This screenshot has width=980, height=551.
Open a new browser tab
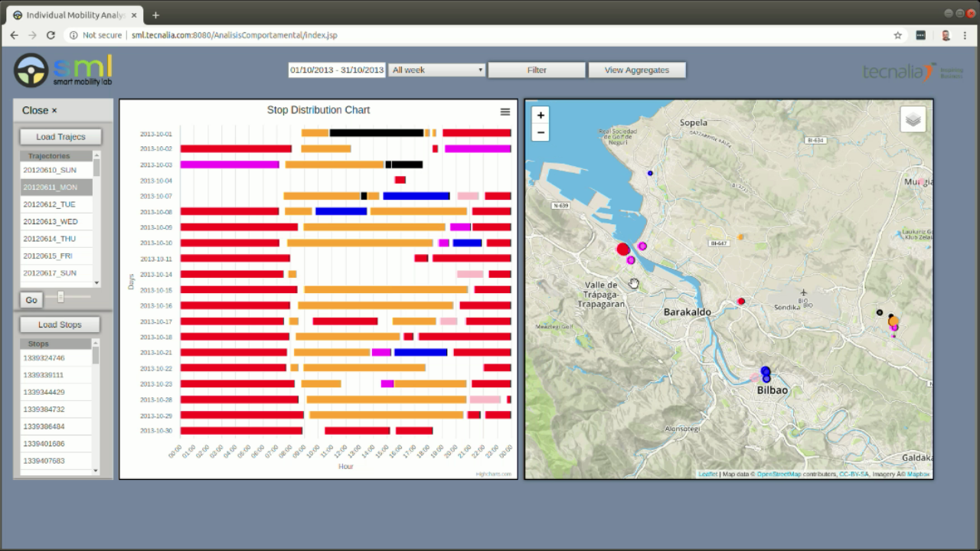tap(155, 15)
